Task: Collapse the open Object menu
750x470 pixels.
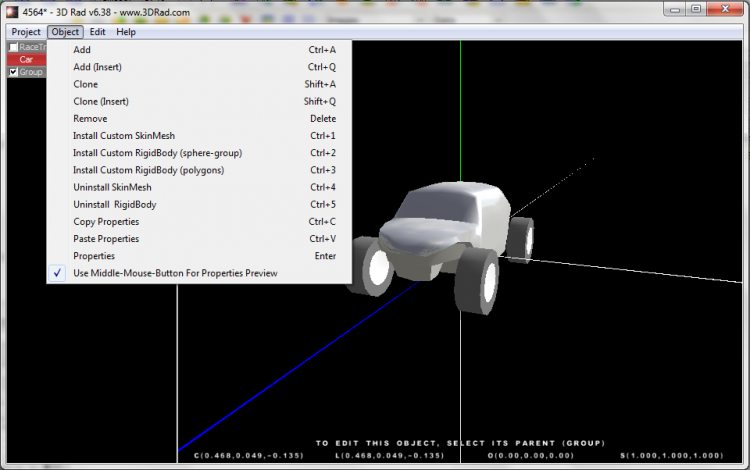Action: (65, 32)
